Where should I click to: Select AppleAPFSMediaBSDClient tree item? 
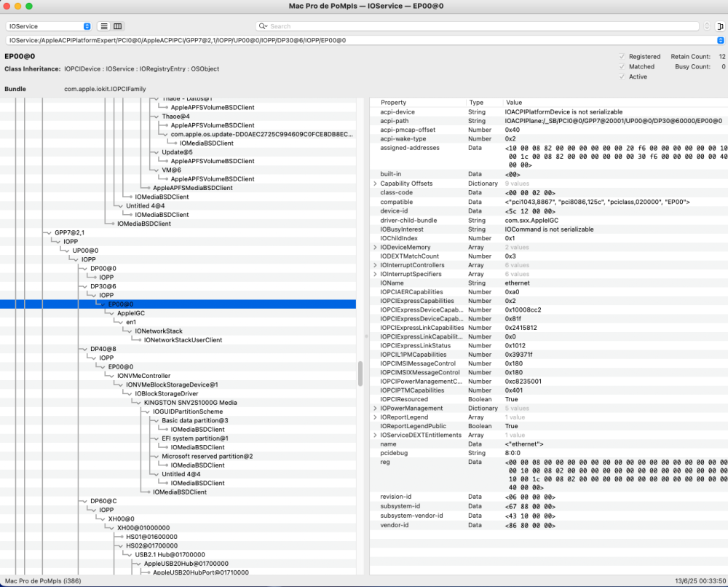193,188
